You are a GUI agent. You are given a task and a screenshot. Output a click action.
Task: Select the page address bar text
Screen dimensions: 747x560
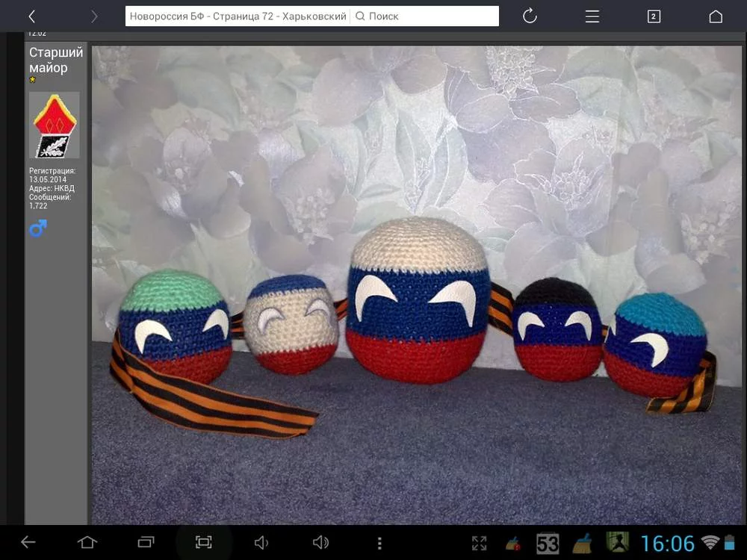tap(238, 16)
